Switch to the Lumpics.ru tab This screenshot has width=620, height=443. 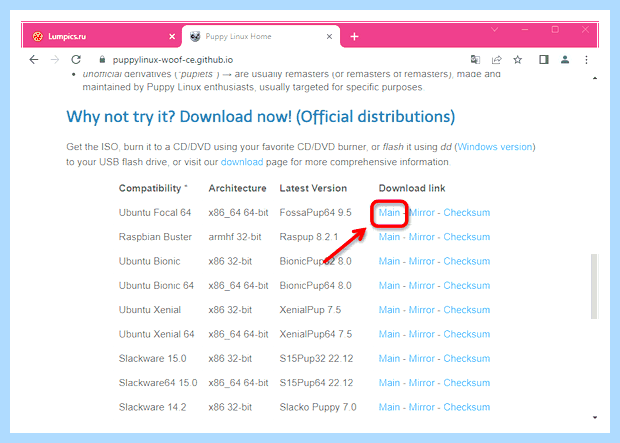pyautogui.click(x=102, y=36)
